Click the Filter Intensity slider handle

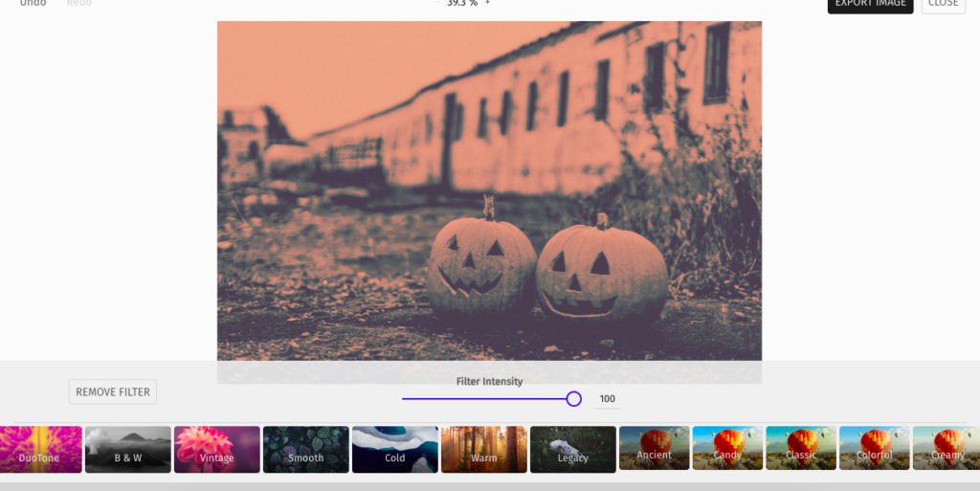(x=574, y=398)
